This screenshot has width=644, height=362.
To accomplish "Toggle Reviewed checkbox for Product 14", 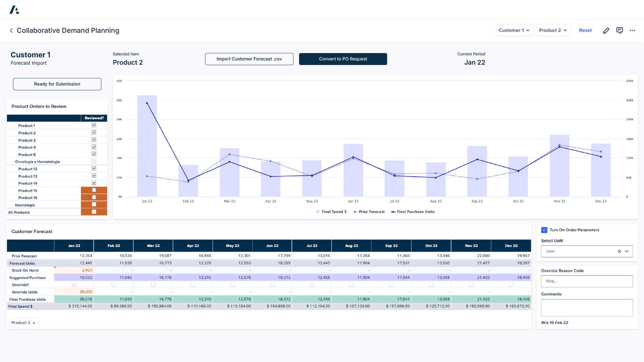I will pyautogui.click(x=94, y=183).
